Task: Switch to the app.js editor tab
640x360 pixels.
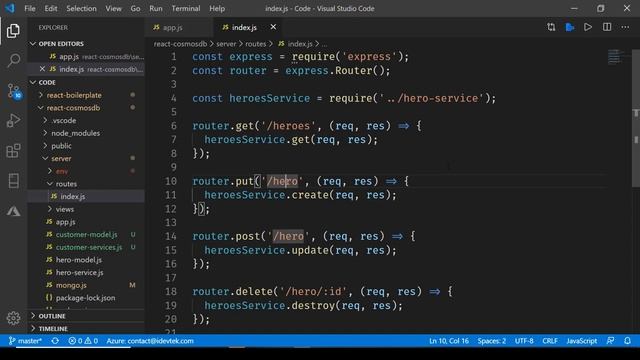Action: (178, 27)
